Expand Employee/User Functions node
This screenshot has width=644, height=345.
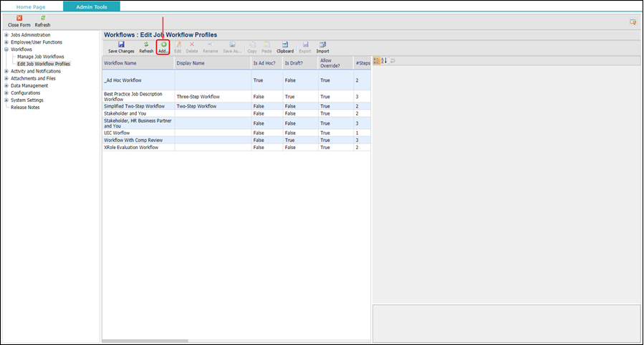[x=6, y=42]
